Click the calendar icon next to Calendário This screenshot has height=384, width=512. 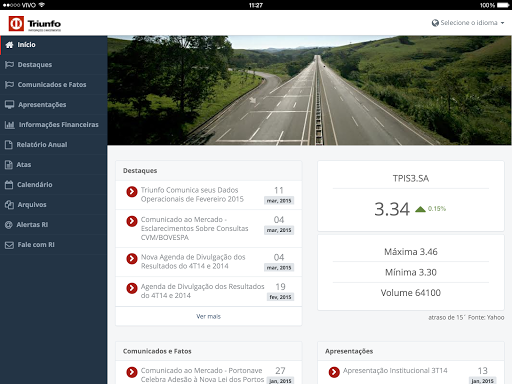coord(9,185)
